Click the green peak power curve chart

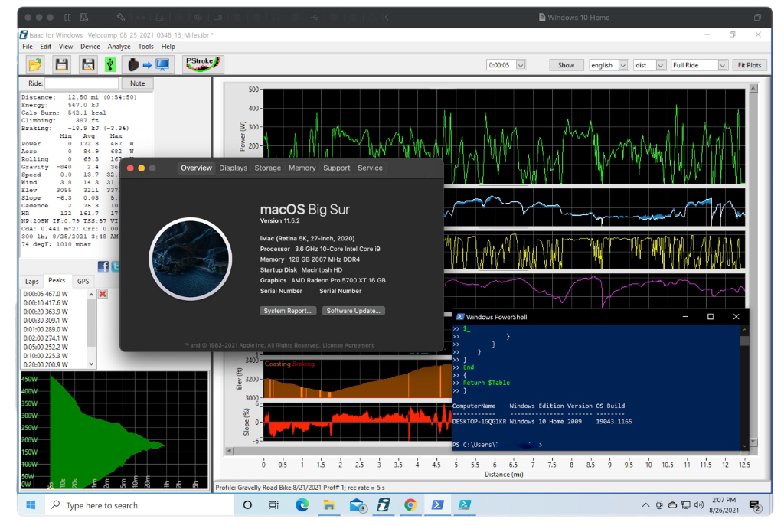pos(114,430)
